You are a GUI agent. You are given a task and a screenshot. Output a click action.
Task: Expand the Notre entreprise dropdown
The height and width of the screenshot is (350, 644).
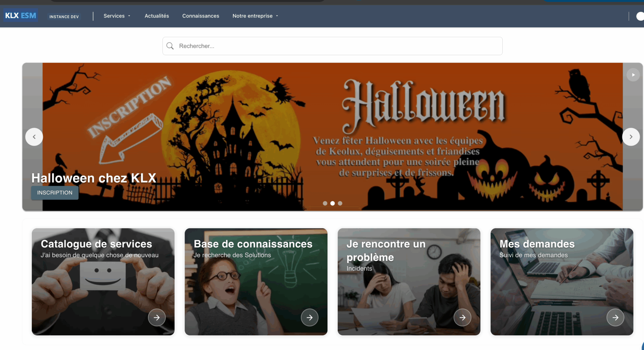pyautogui.click(x=255, y=16)
